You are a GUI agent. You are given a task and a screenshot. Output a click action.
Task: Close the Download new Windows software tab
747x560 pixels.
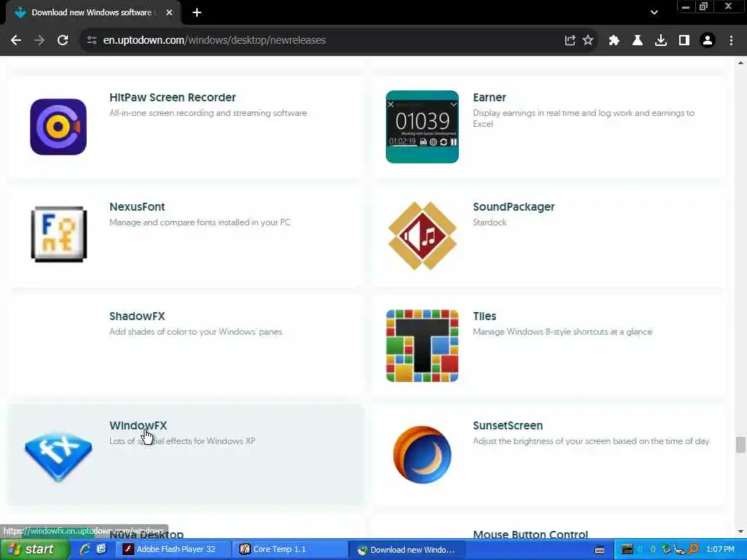tap(169, 13)
